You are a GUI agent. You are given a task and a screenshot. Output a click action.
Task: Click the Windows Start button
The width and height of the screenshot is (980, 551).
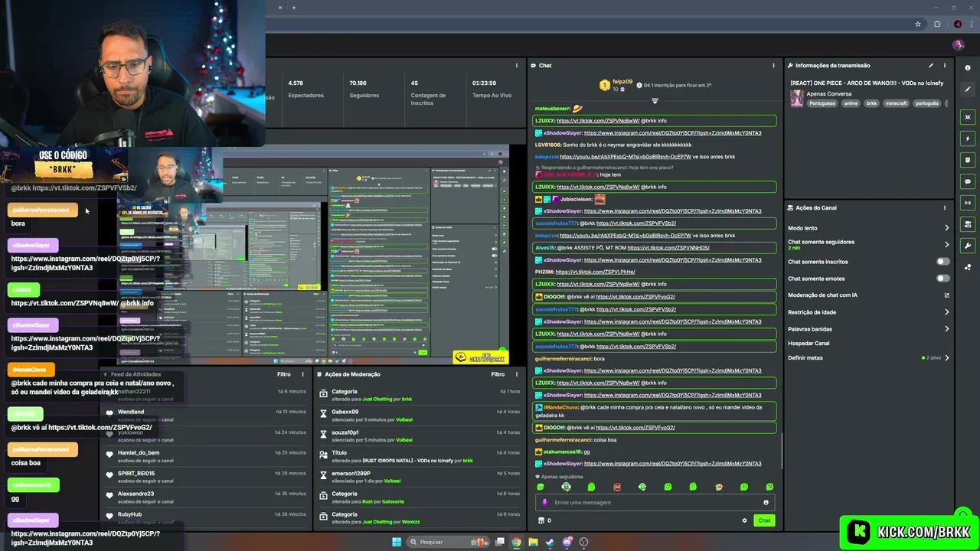click(397, 542)
